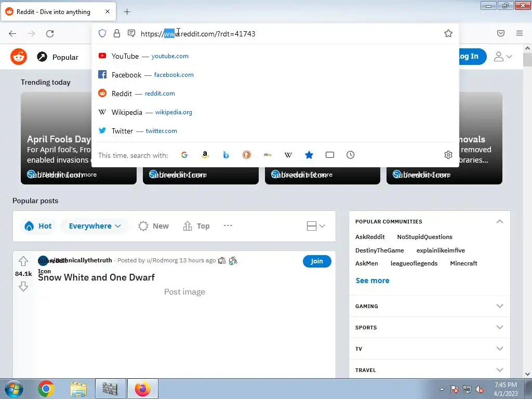Sort posts by New

click(154, 227)
